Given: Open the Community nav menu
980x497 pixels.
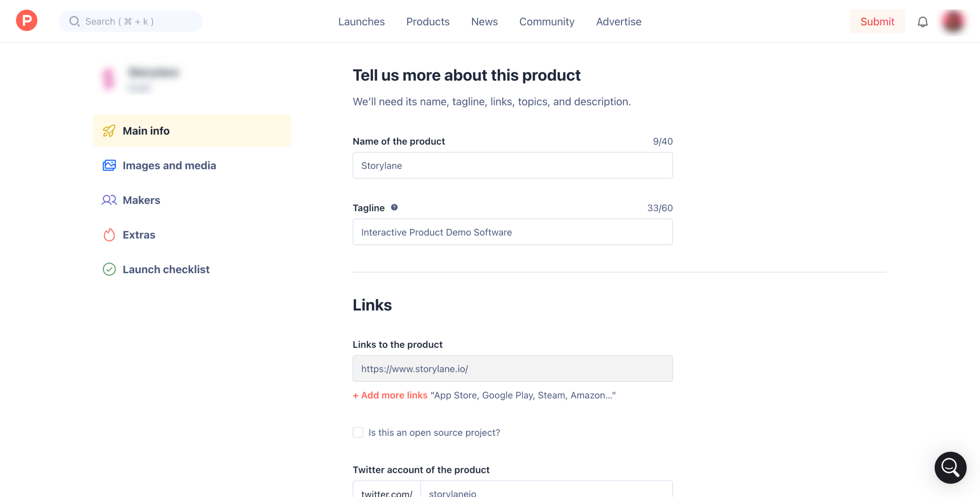Looking at the screenshot, I should [x=547, y=21].
